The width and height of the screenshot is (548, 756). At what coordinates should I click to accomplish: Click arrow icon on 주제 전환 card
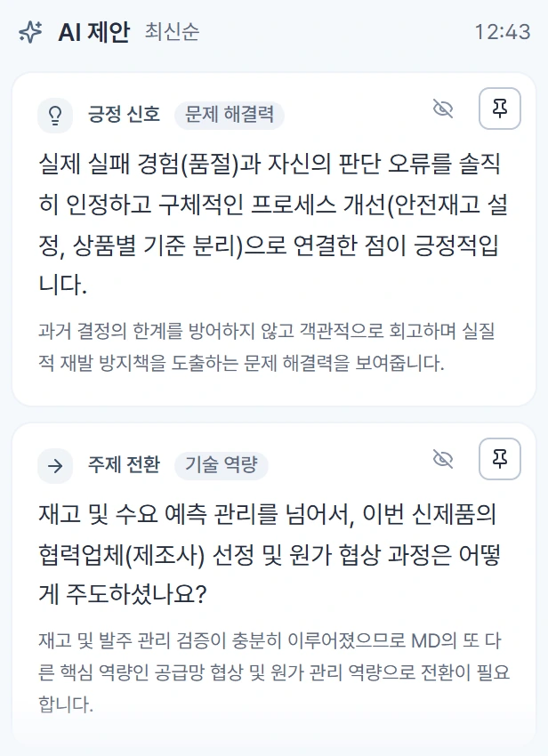click(55, 466)
